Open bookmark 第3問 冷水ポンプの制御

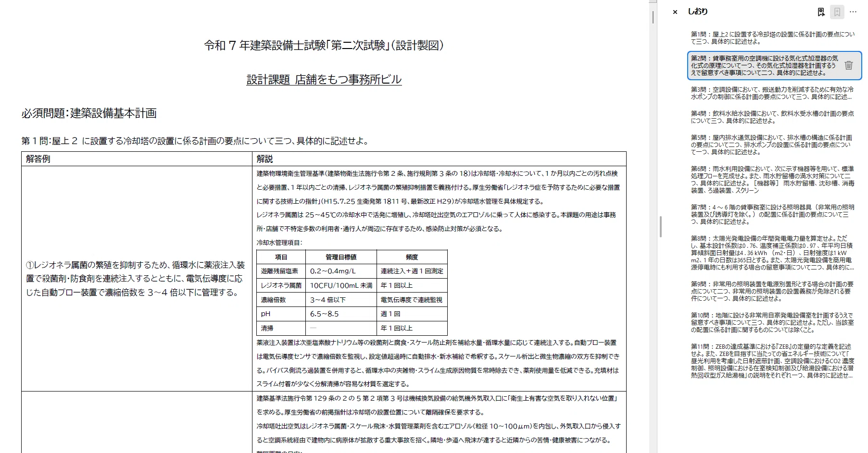772,93
